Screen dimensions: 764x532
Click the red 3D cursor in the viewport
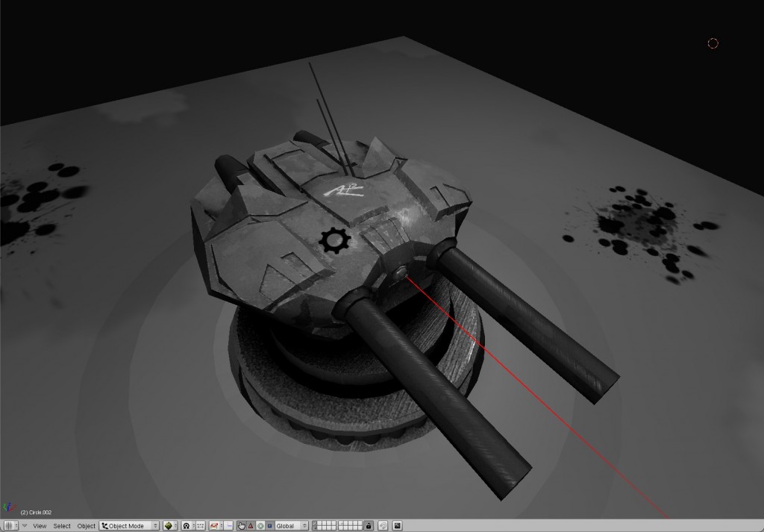(x=713, y=43)
